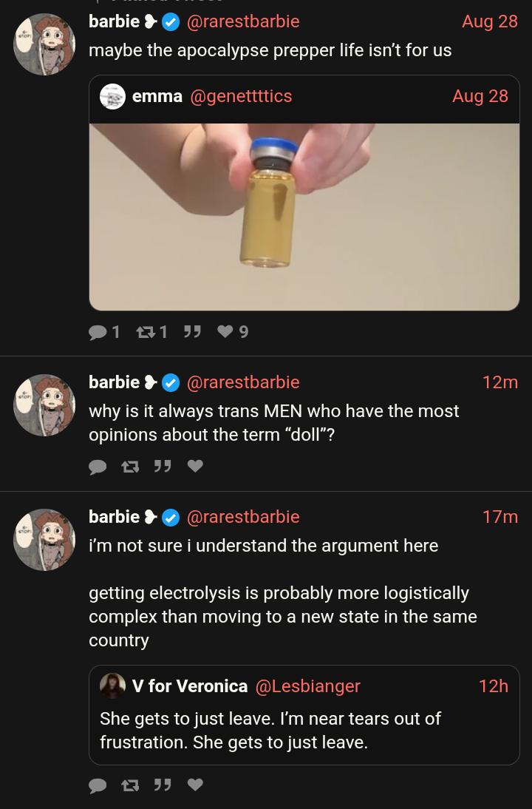The width and height of the screenshot is (532, 809).
Task: Open the vial image in emma's tweet
Action: (x=304, y=216)
